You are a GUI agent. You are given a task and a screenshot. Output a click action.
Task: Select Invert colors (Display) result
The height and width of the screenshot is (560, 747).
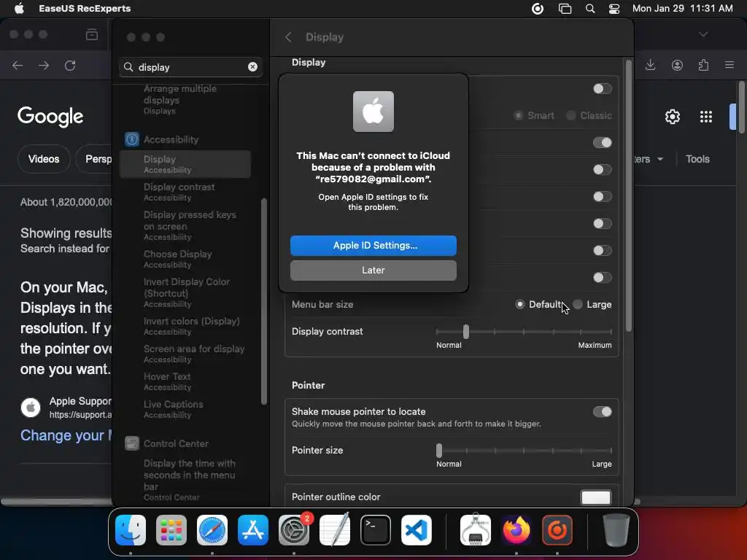(x=186, y=326)
